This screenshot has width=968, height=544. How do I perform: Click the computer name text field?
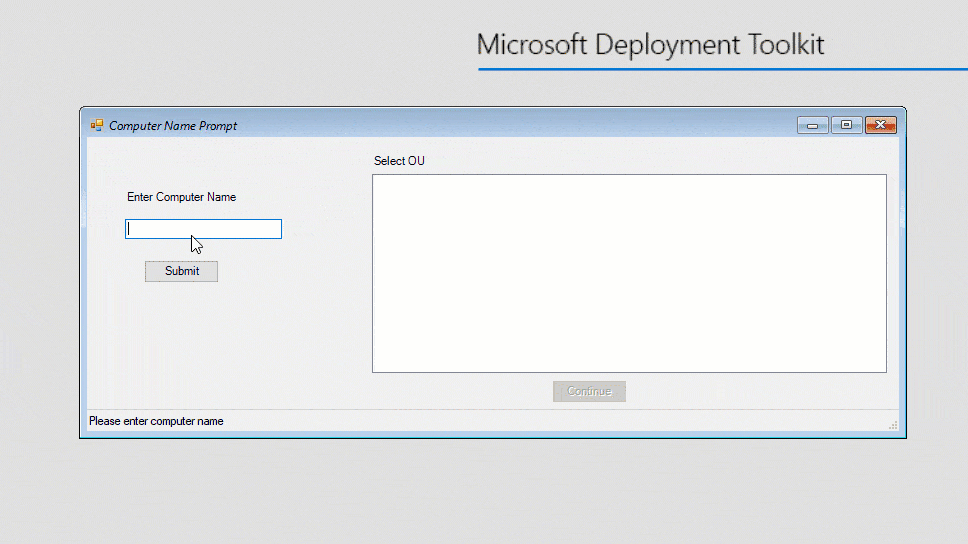click(203, 229)
